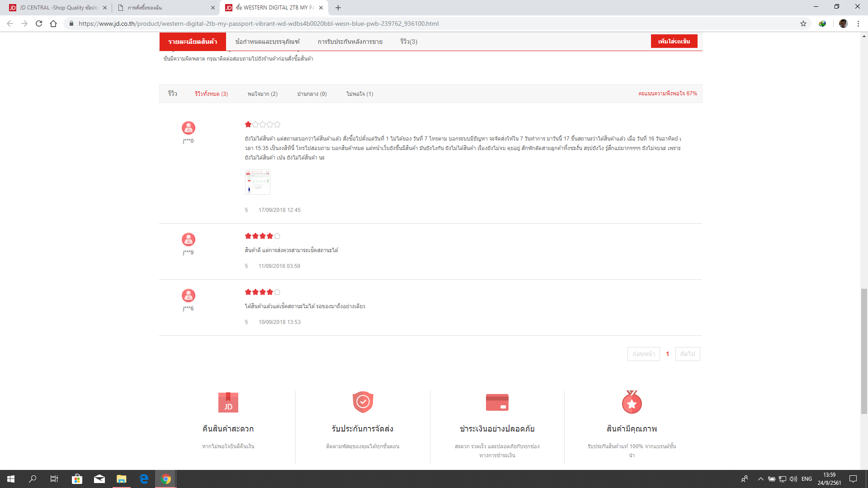This screenshot has height=488, width=868.
Task: Open the Chrome three-dot menu
Action: coord(858,23)
